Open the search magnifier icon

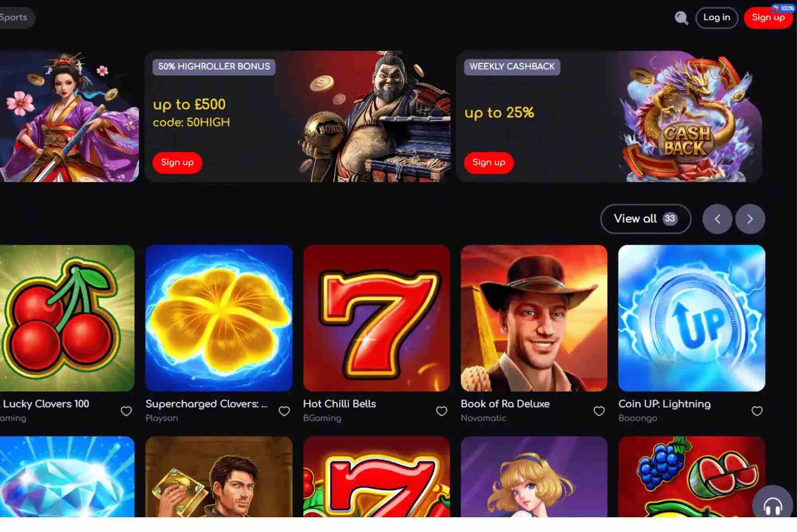(681, 18)
